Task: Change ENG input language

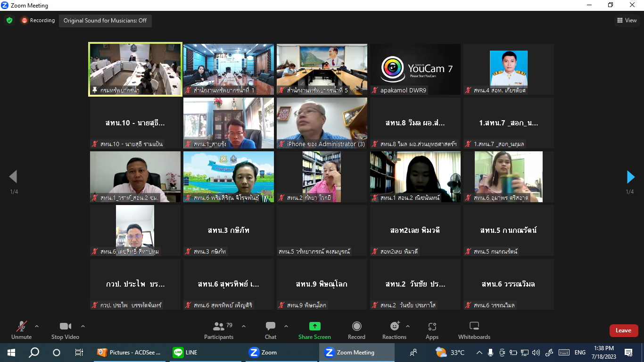Action: click(x=580, y=353)
